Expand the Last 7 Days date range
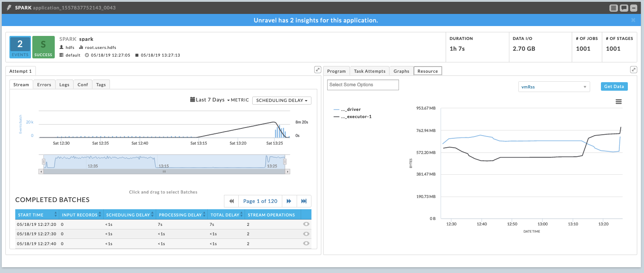 (210, 100)
